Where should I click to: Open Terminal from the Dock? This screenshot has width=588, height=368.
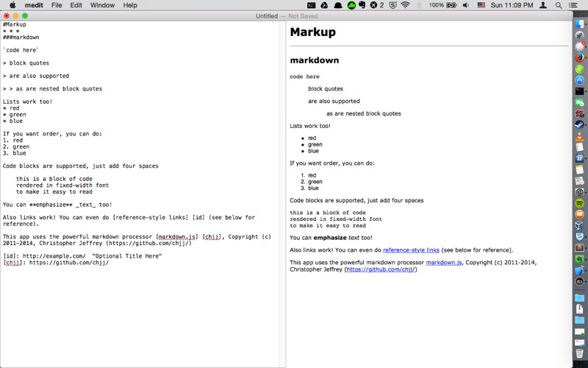point(580,91)
